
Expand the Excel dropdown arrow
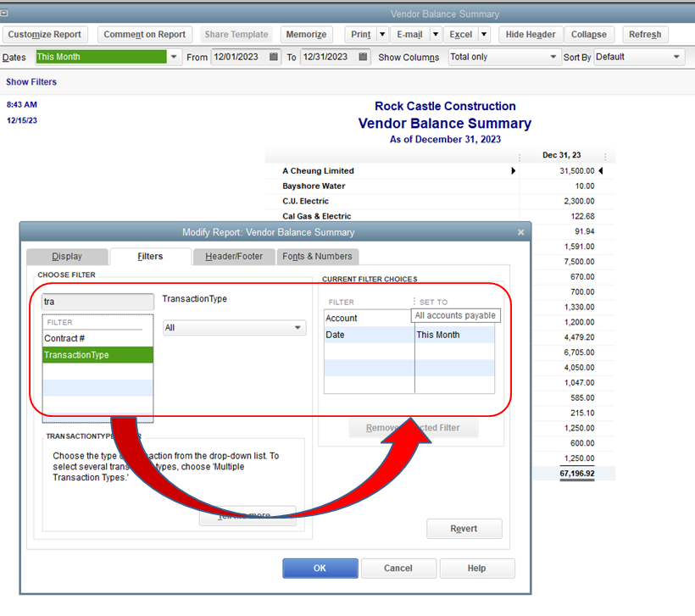coord(484,35)
